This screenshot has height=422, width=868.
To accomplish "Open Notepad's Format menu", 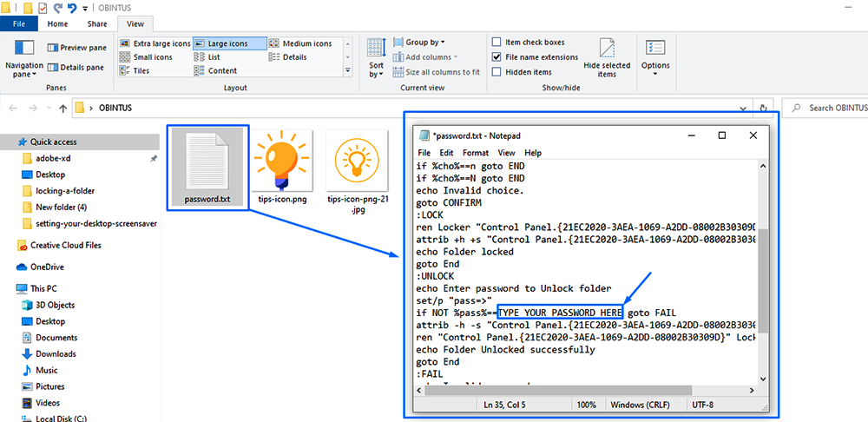I will [x=475, y=153].
